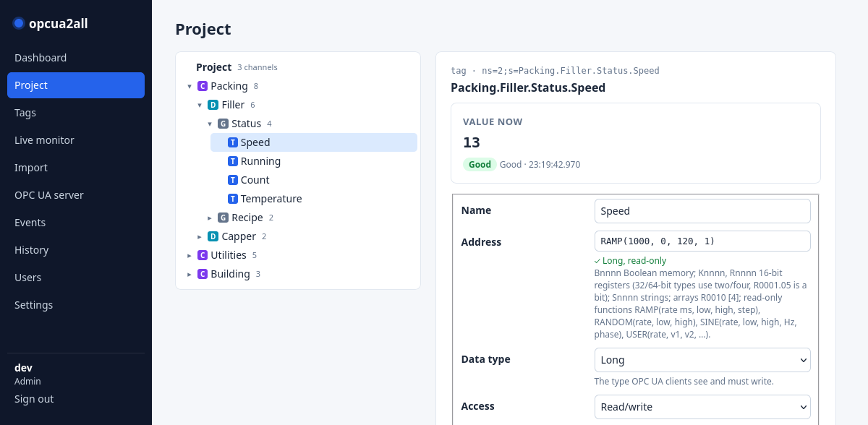Viewport: 868px width, 425px height.
Task: Click the purple C icon beside Packing
Action: 203,86
